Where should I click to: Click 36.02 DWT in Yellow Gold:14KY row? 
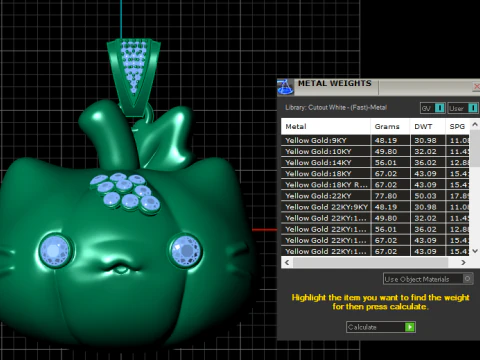click(425, 162)
